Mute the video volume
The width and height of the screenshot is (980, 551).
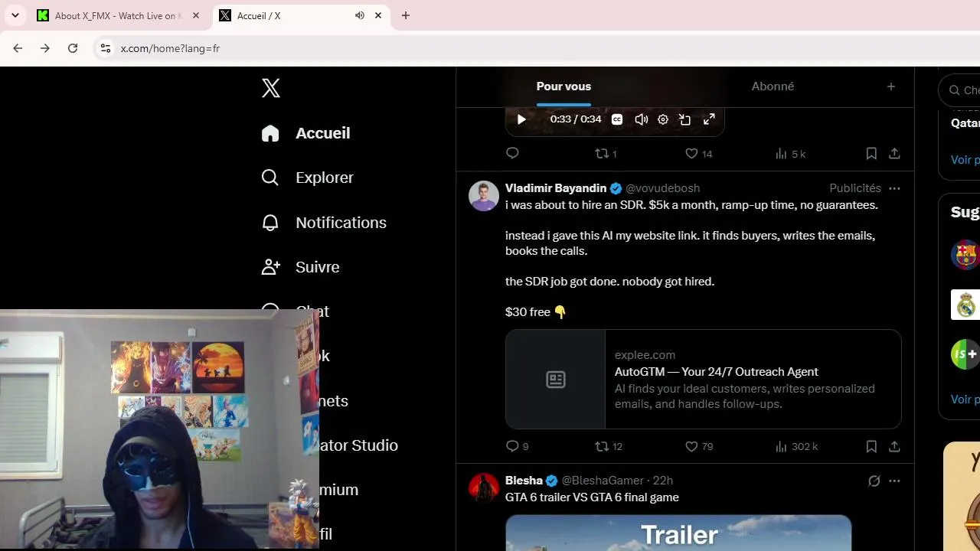(x=641, y=119)
